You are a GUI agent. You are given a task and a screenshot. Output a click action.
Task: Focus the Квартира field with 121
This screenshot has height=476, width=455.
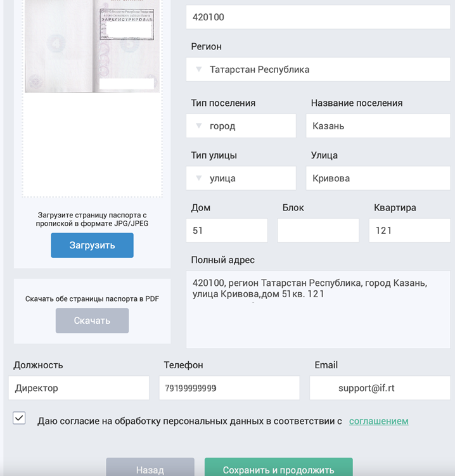(x=410, y=231)
